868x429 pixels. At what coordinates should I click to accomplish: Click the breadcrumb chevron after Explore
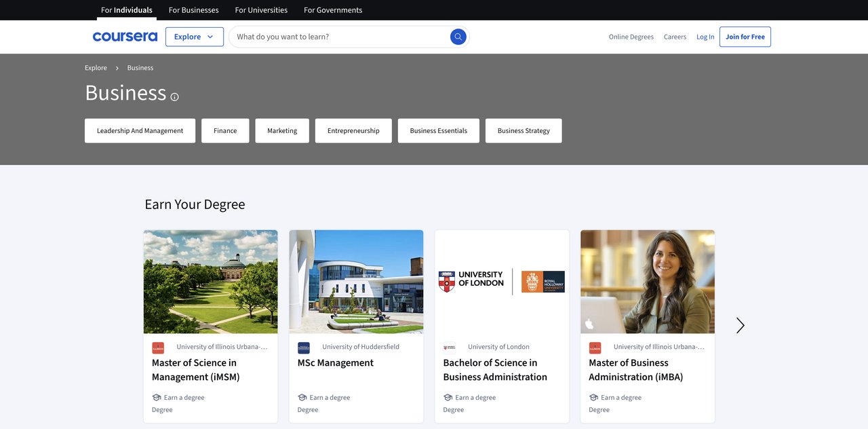point(117,68)
